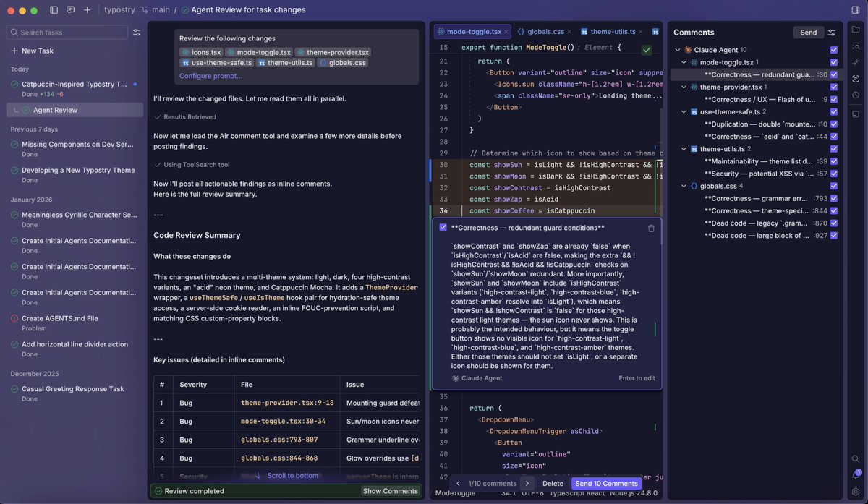Click the main branch name in title bar
Viewport: 868px width, 504px height.
point(161,10)
